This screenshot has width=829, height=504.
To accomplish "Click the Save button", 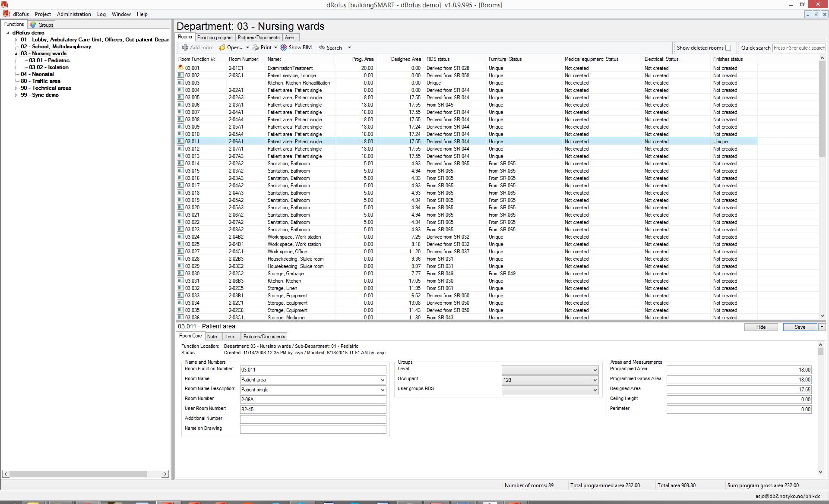I will pos(800,327).
